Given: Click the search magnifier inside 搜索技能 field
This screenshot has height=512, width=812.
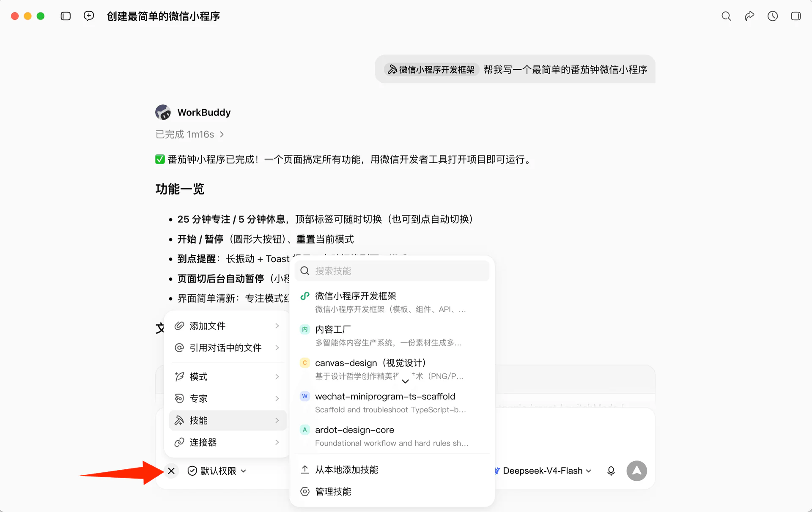Looking at the screenshot, I should point(304,271).
